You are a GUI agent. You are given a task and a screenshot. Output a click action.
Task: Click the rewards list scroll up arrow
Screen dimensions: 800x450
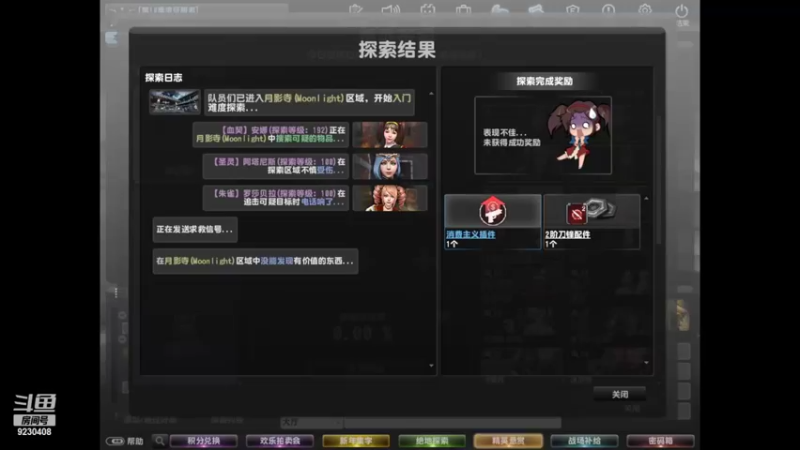point(646,198)
